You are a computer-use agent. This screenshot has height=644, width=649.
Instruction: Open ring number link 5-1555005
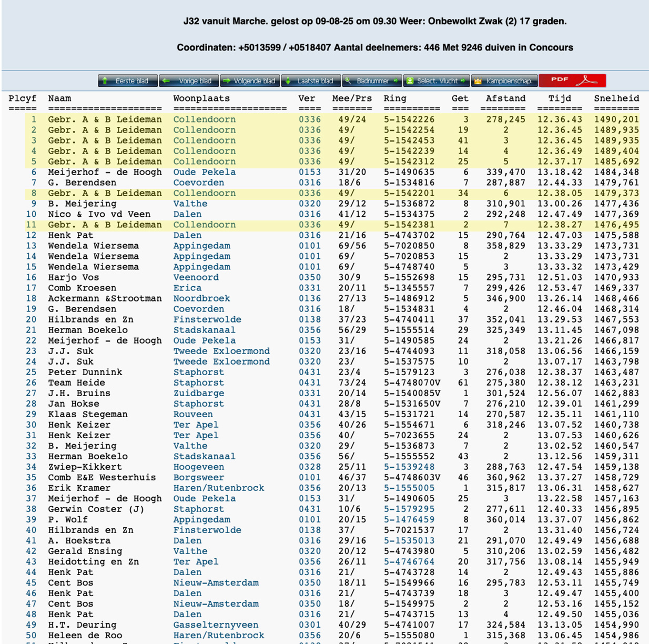click(x=409, y=488)
